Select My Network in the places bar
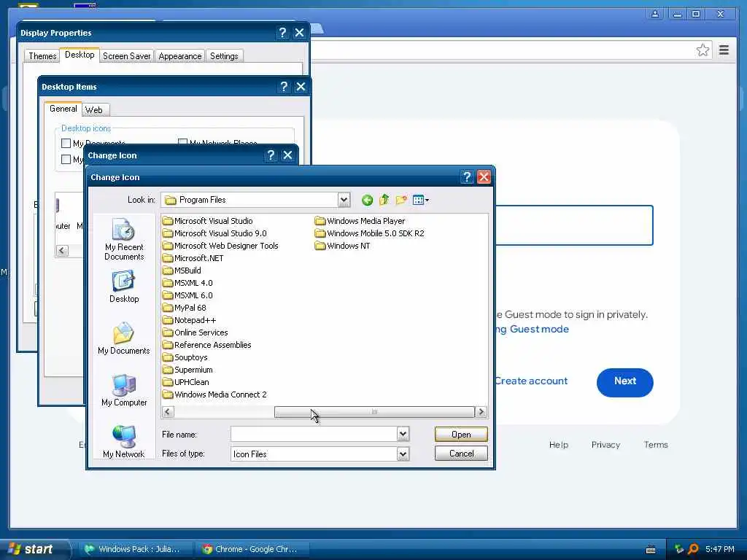The height and width of the screenshot is (560, 747). 124,442
